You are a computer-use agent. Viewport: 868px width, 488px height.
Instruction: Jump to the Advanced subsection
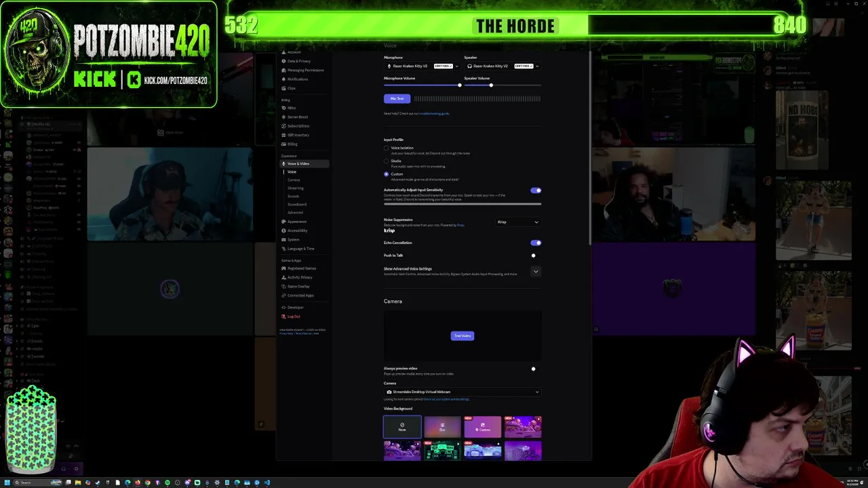click(x=296, y=212)
